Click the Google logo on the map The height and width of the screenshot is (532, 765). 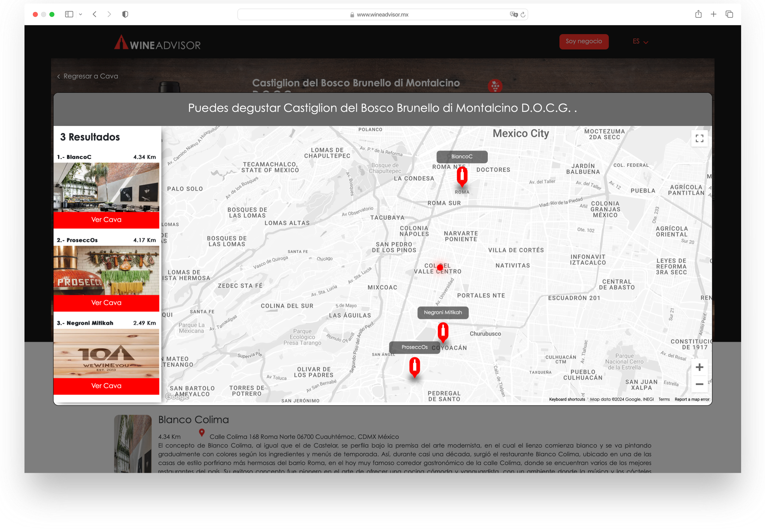click(177, 396)
